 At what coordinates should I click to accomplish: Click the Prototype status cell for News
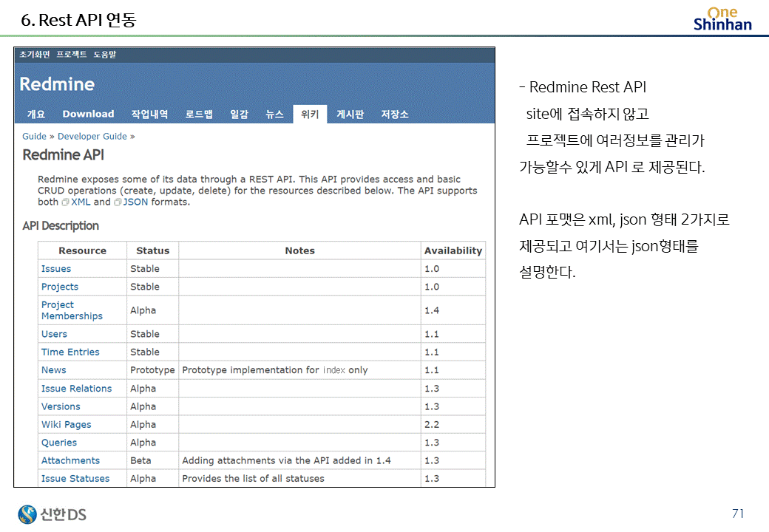[152, 370]
